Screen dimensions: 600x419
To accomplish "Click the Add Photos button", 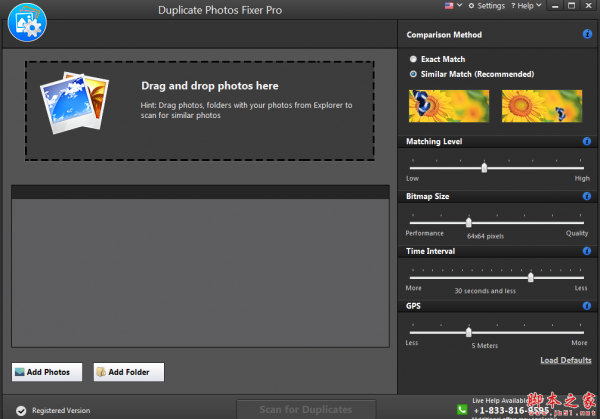I will [x=47, y=372].
